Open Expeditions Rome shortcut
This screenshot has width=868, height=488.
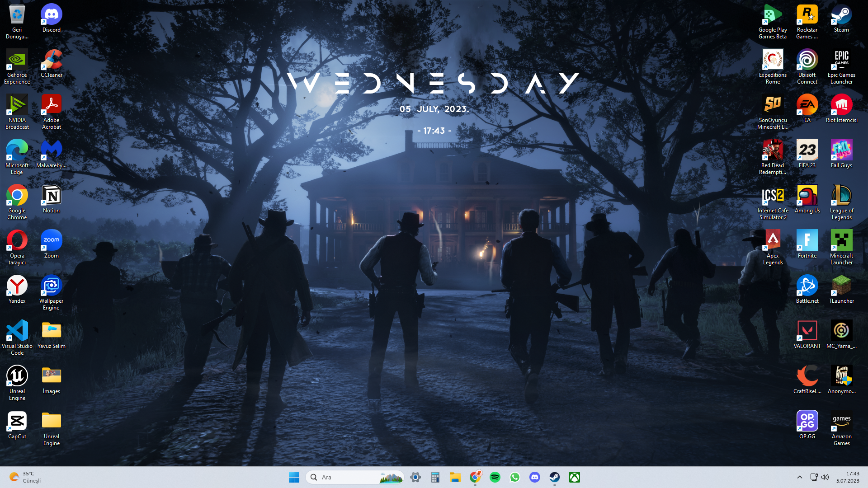[x=773, y=67]
